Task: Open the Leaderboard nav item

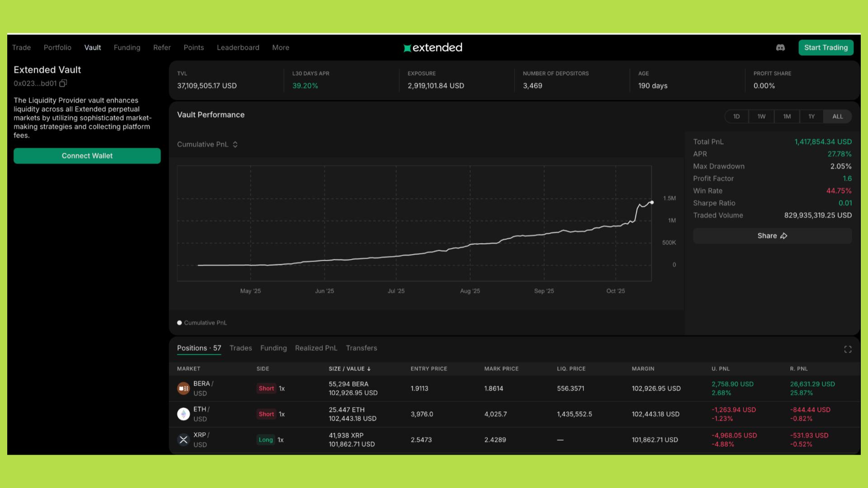Action: tap(238, 47)
